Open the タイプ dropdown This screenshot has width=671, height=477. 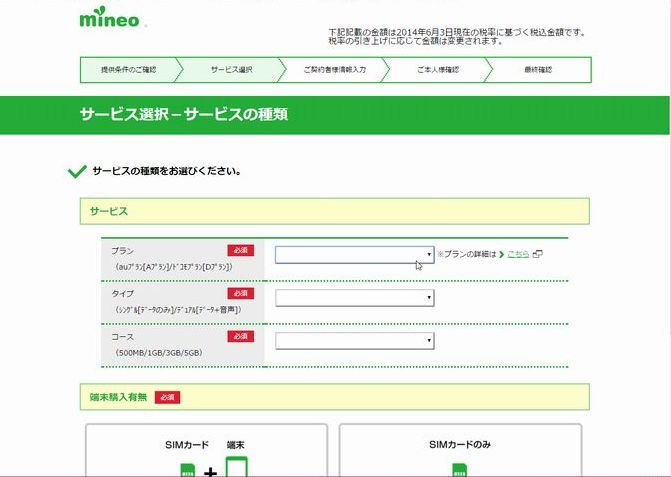click(x=355, y=298)
